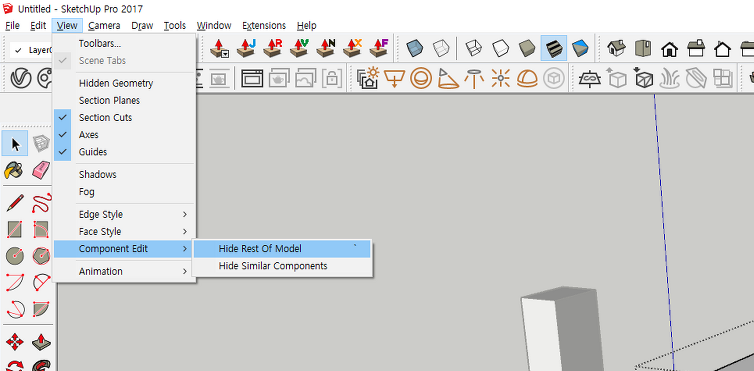Open the Layer0 dropdown
The image size is (754, 371).
(x=31, y=50)
